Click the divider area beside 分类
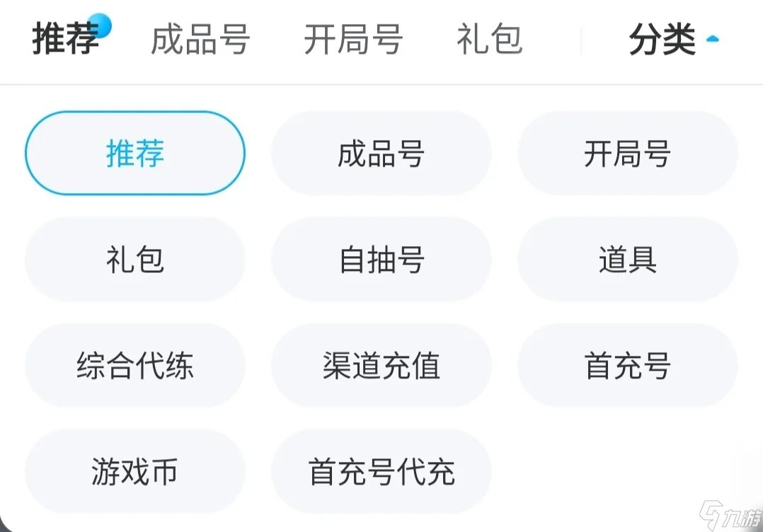This screenshot has height=532, width=763. pos(580,40)
